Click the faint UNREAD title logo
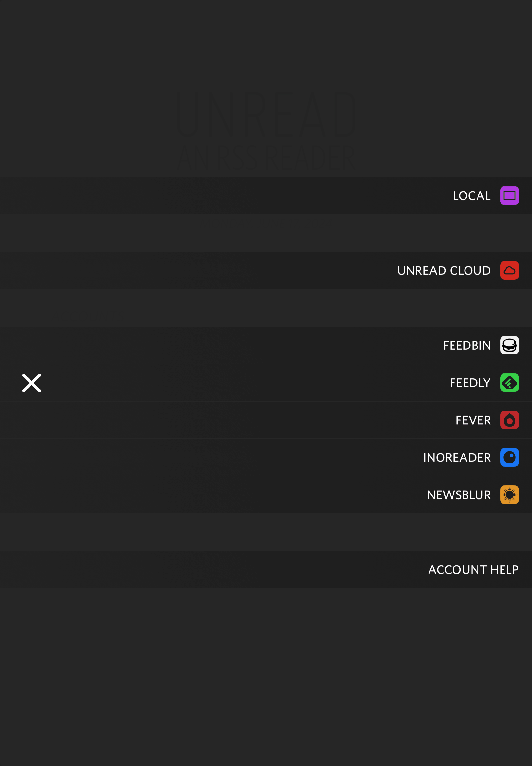This screenshot has width=532, height=766. point(266,114)
